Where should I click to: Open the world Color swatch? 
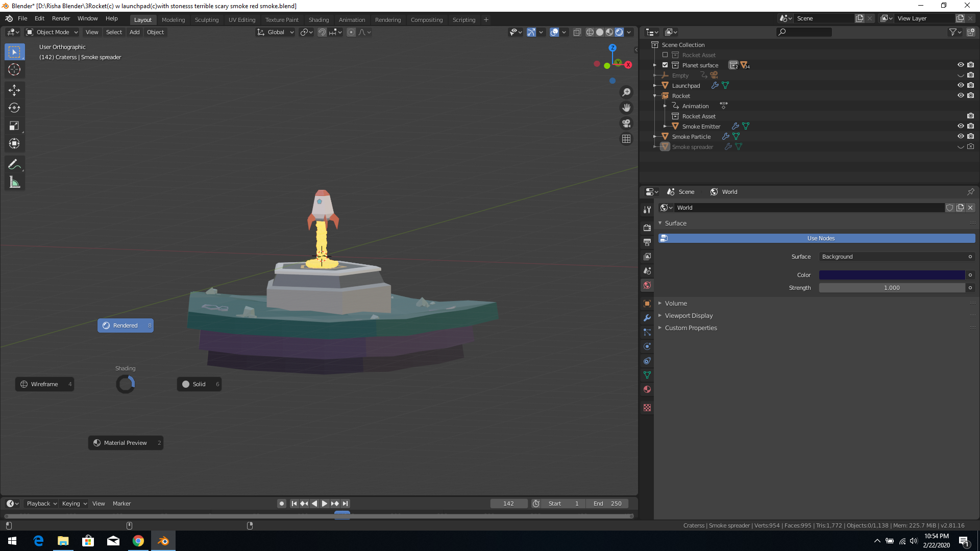(892, 275)
